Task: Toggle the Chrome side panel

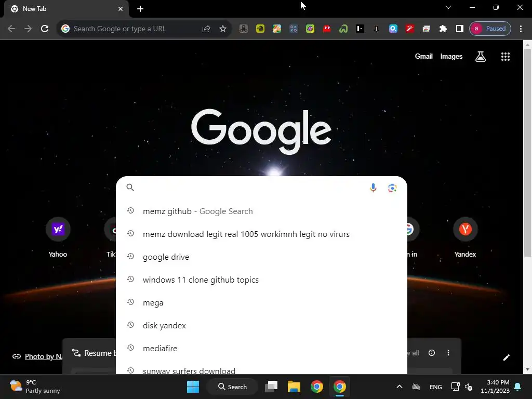Action: 459,29
